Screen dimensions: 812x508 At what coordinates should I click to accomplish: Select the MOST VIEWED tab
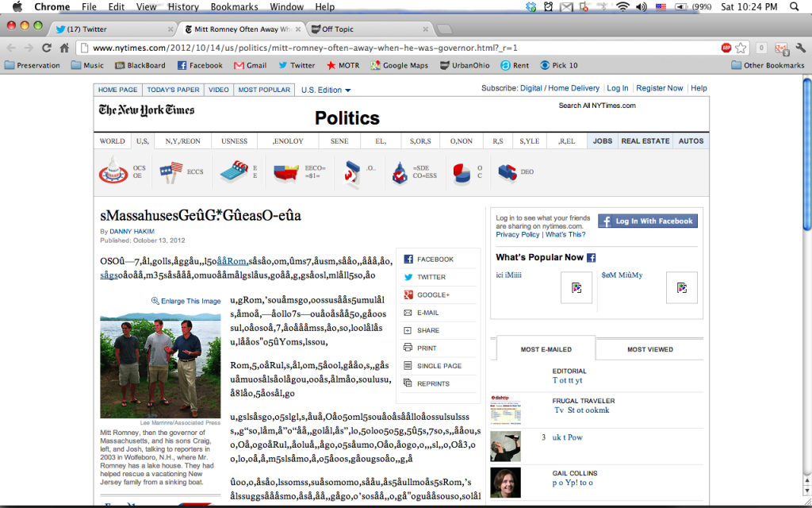tap(650, 349)
